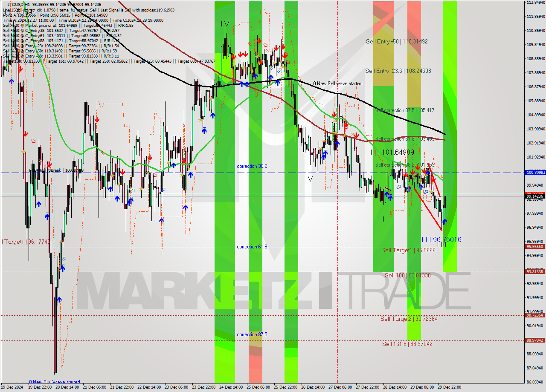Click the 'Sell Entry -23.6 | 108.24608' label
Screen dimensions: 546x392
pos(398,71)
